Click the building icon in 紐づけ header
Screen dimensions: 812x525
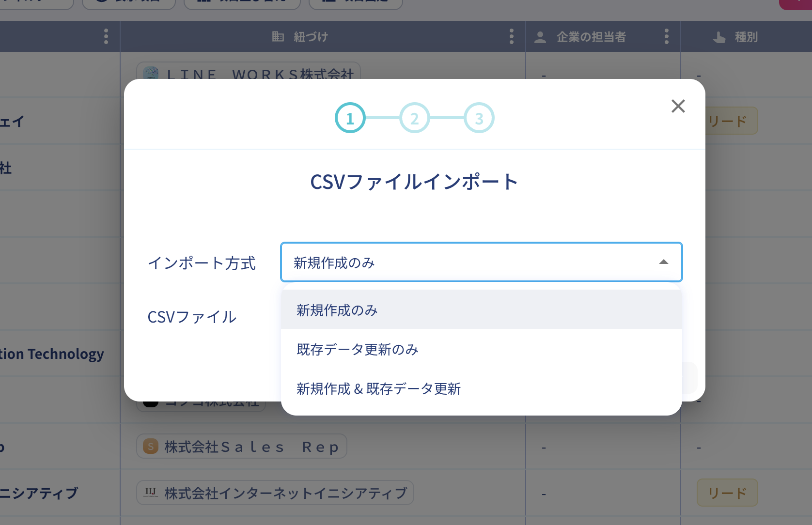pos(278,36)
